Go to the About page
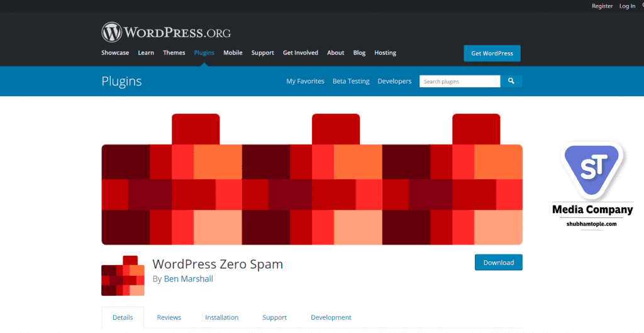This screenshot has width=644, height=333. (x=336, y=53)
